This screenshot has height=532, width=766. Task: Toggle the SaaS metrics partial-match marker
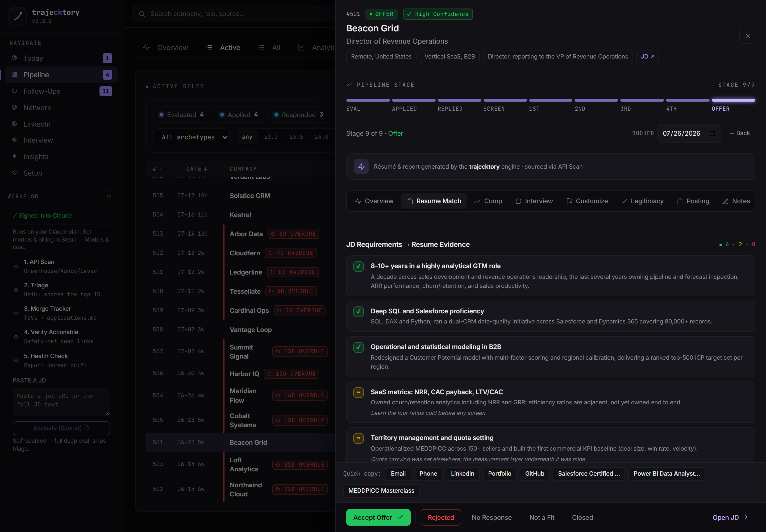coord(359,392)
